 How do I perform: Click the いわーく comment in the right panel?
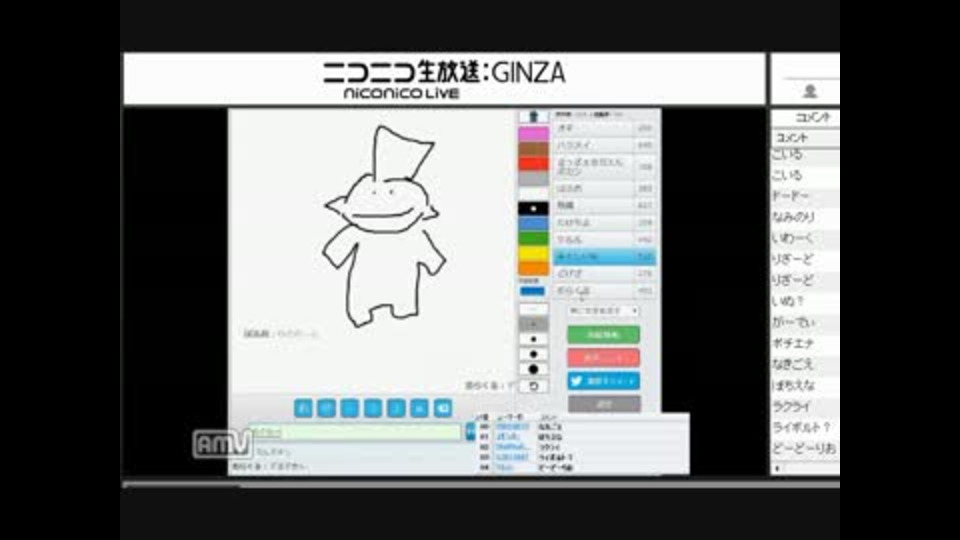(x=792, y=238)
